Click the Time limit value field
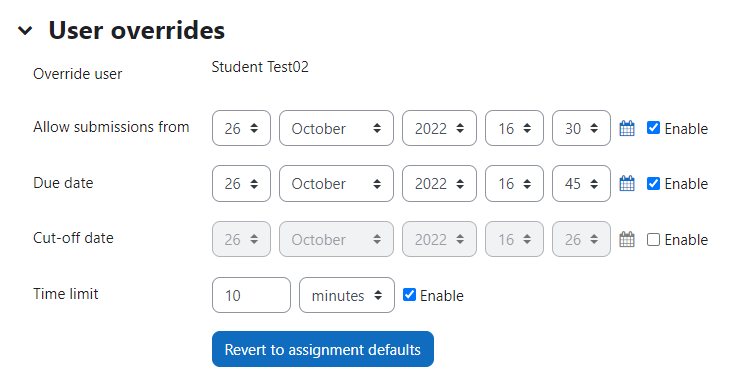This screenshot has width=741, height=378. (x=251, y=295)
